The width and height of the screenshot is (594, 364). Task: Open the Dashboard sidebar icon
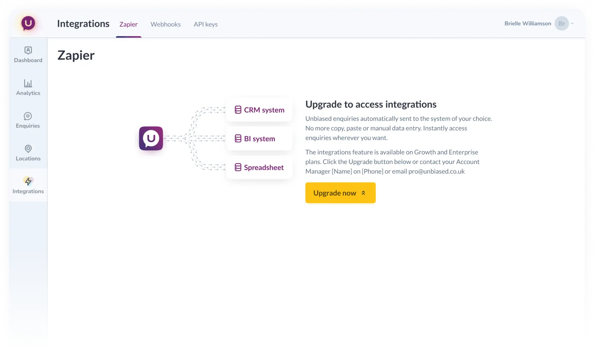coord(28,50)
